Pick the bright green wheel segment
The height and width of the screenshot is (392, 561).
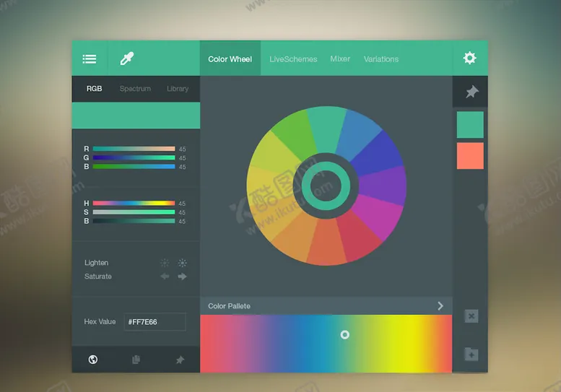pyautogui.click(x=295, y=134)
